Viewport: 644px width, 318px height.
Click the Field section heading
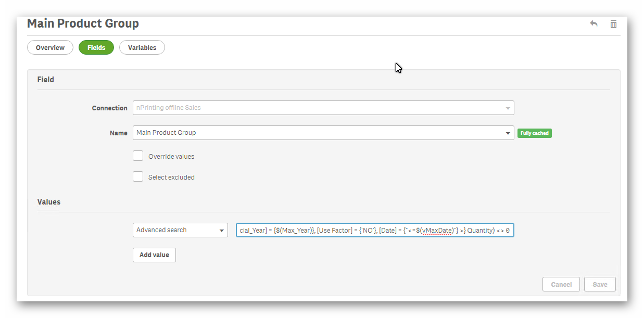tap(46, 80)
